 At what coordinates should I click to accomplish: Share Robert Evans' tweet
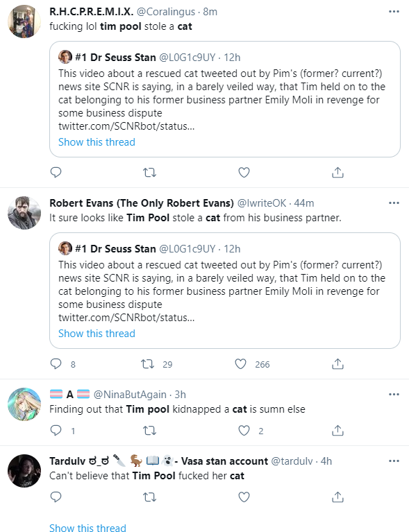pyautogui.click(x=337, y=363)
